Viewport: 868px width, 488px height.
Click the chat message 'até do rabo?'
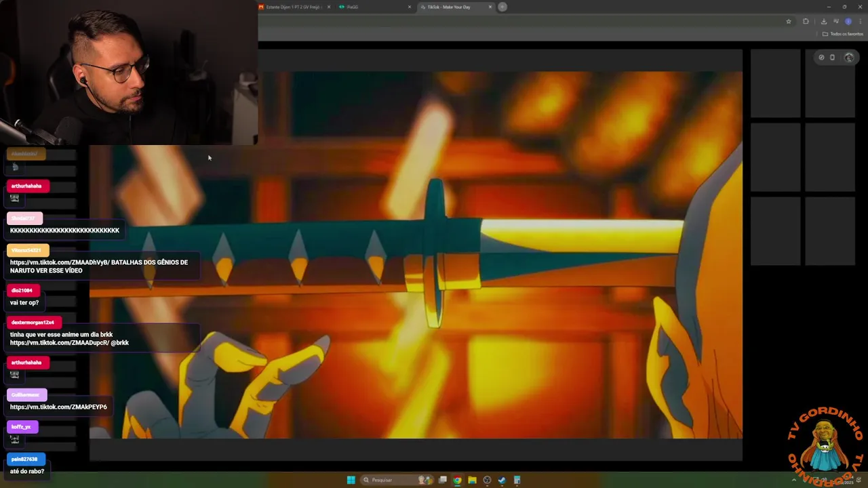click(27, 472)
